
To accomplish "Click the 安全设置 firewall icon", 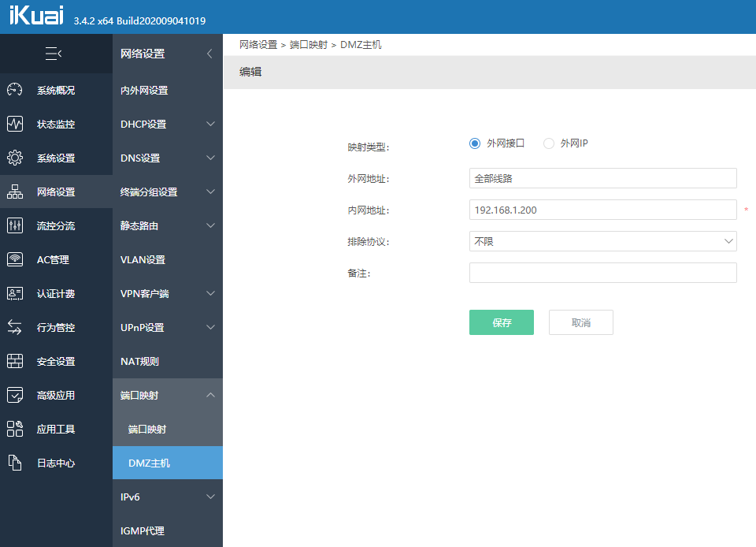I will (x=14, y=361).
